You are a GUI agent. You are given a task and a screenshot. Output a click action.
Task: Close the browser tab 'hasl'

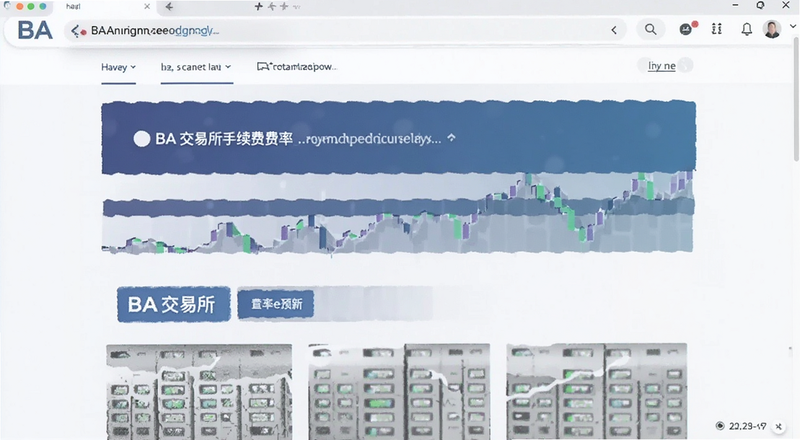(x=147, y=7)
